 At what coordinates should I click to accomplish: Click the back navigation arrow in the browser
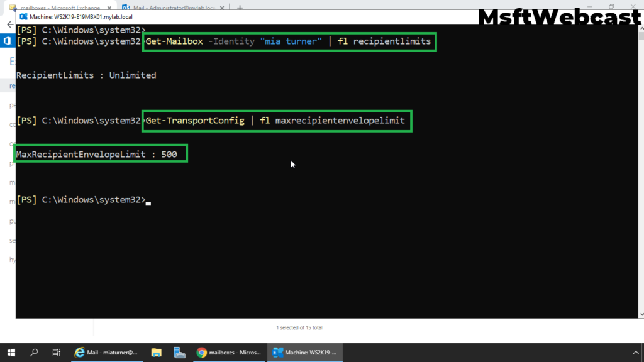[x=10, y=24]
